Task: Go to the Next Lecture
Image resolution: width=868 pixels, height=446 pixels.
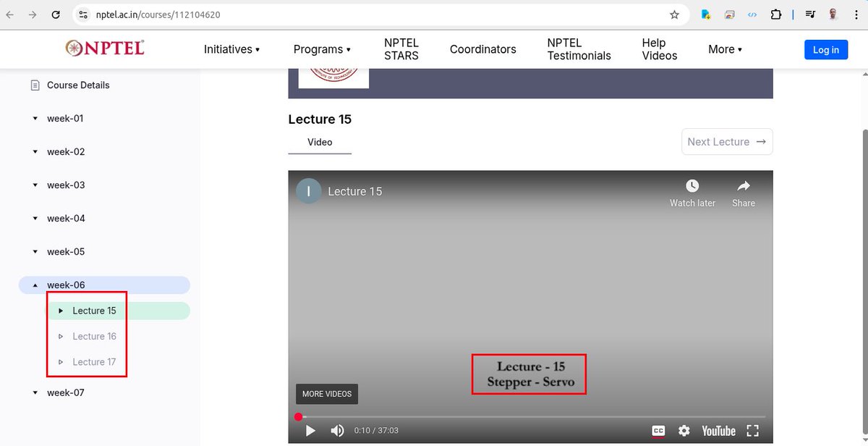Action: point(727,142)
